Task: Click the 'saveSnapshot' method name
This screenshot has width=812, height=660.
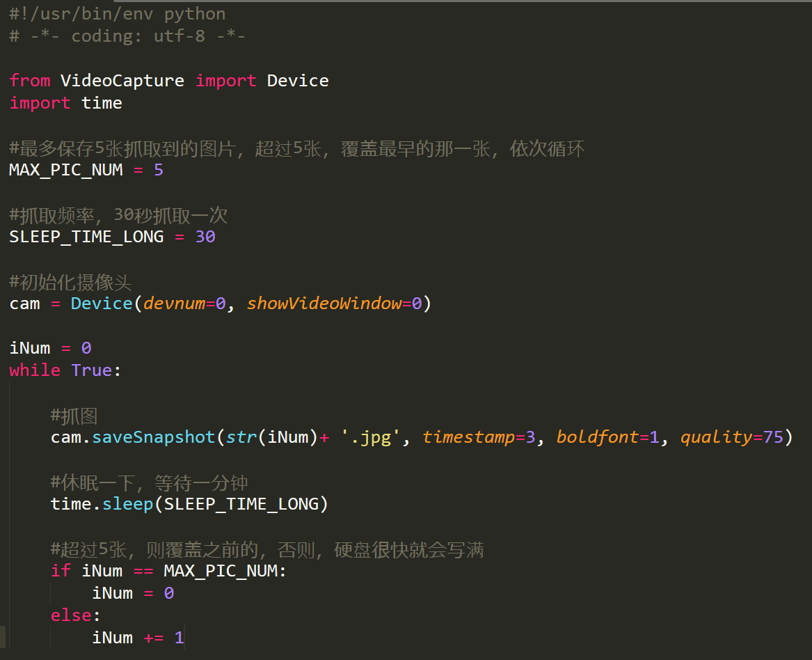Action: [153, 437]
